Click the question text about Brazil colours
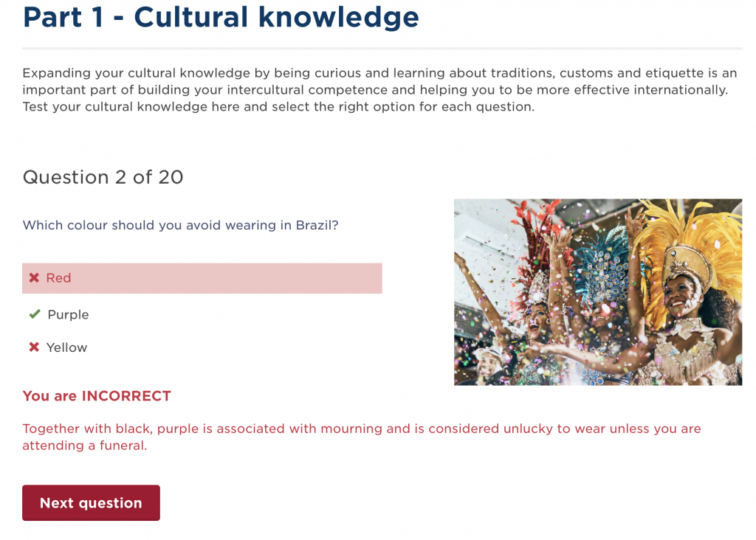The image size is (756, 540). click(x=180, y=225)
